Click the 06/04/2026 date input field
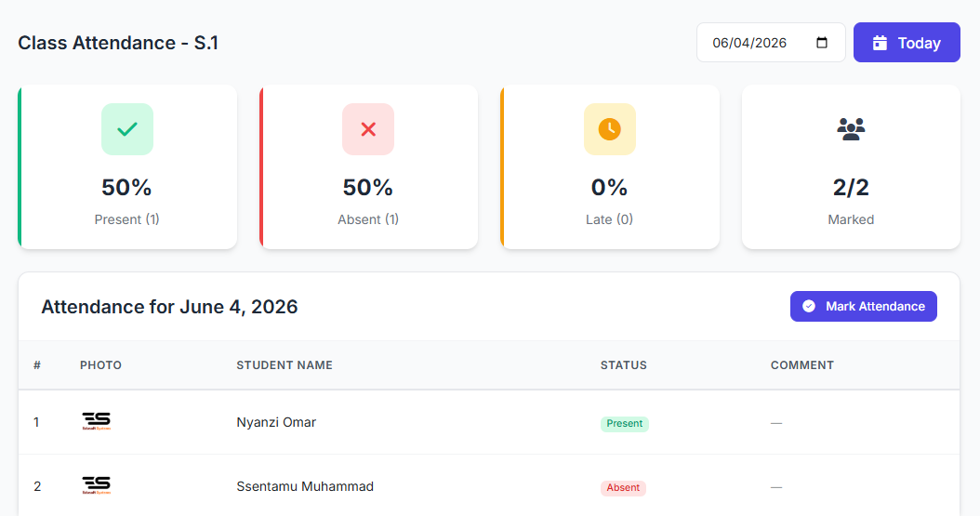The image size is (980, 516). 771,43
